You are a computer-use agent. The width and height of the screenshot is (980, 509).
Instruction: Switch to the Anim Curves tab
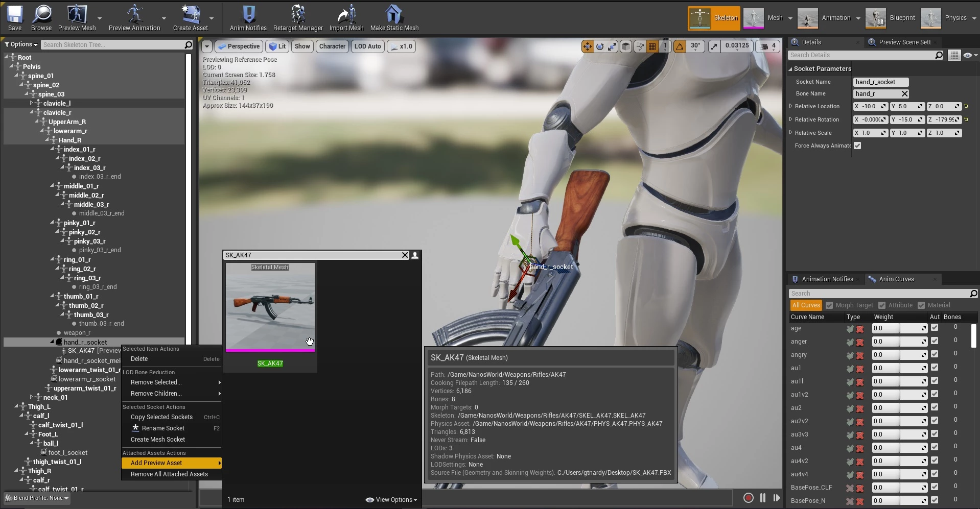[896, 279]
